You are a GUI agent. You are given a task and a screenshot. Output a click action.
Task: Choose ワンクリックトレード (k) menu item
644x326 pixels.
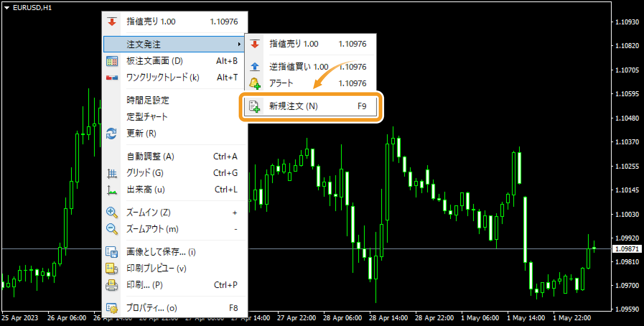click(175, 78)
